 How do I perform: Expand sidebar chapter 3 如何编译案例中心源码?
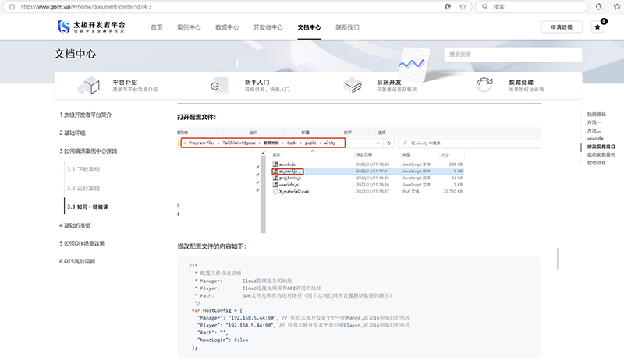pos(88,151)
